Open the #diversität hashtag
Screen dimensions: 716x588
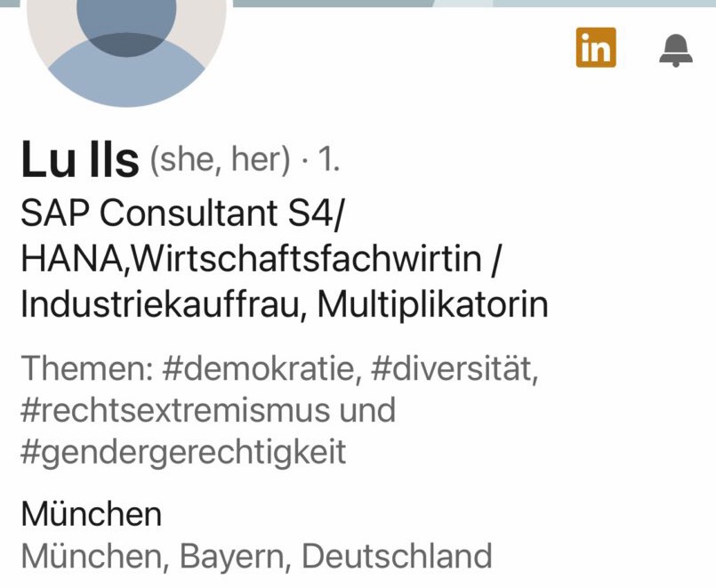click(x=453, y=369)
